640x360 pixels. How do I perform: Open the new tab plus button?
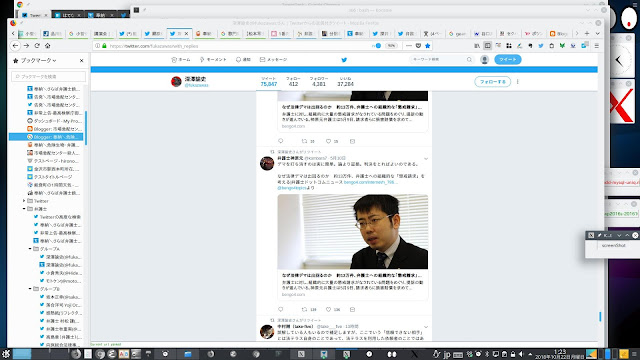[587, 33]
